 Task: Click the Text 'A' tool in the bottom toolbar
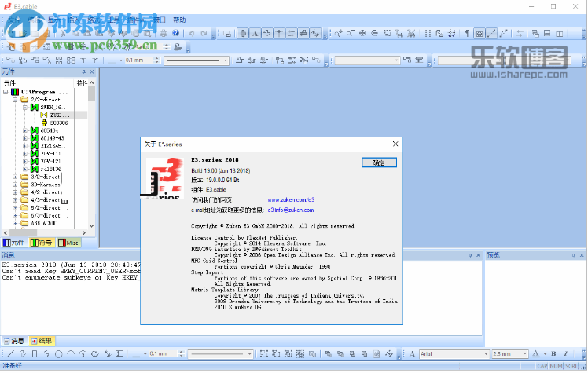coord(412,354)
